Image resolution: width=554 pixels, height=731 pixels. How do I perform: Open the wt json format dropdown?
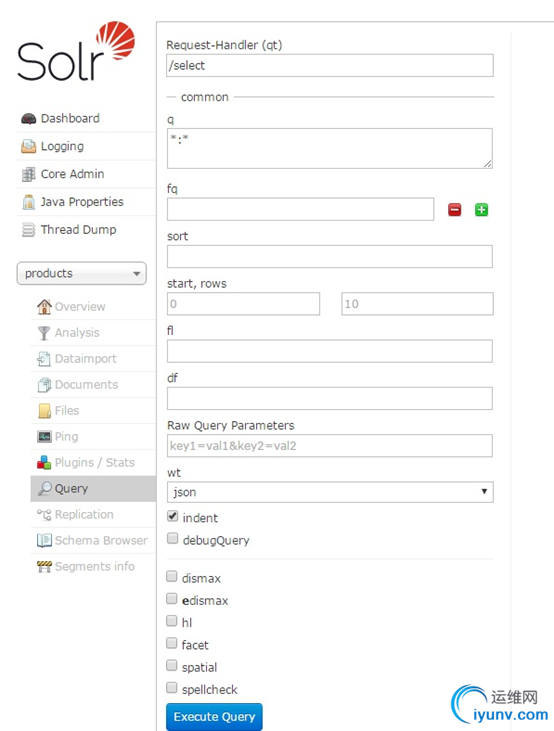coord(330,492)
